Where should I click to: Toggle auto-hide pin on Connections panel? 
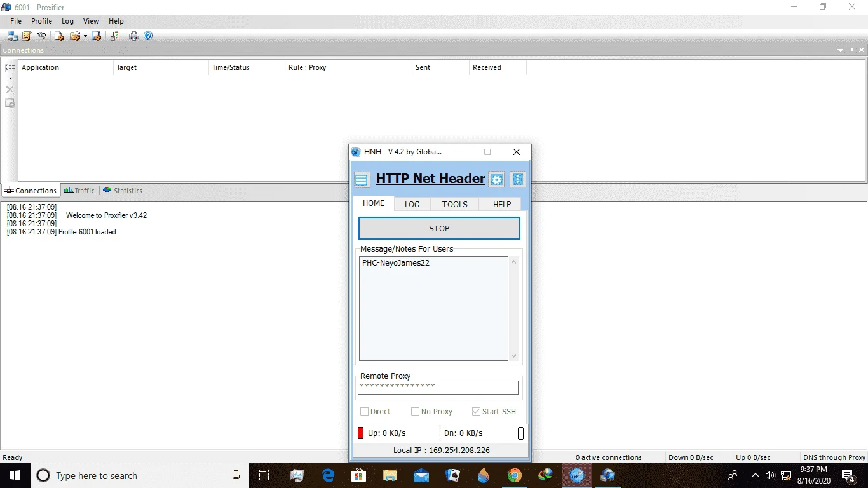click(851, 50)
